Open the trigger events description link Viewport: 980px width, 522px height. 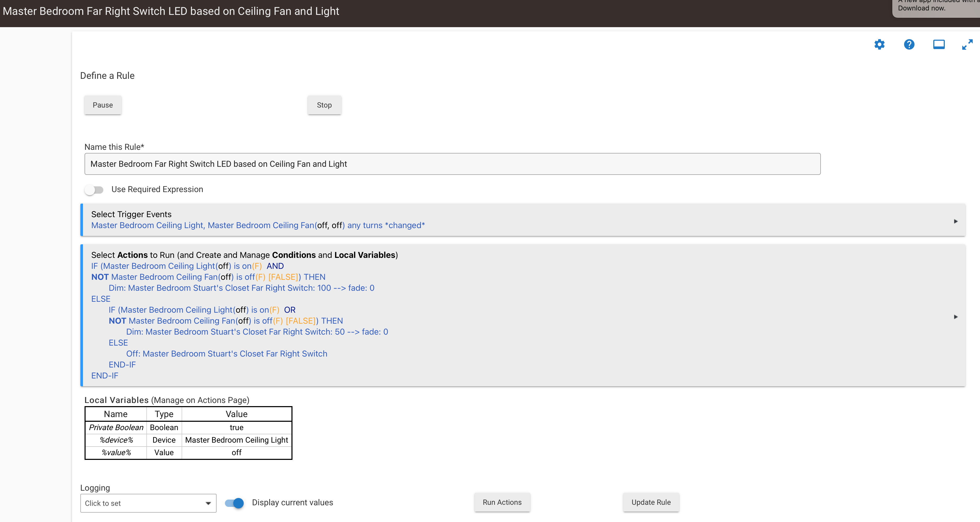pos(258,225)
